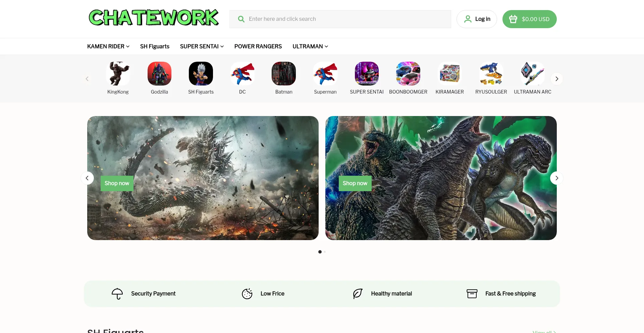Click the RYUSOULGER category label
The width and height of the screenshot is (644, 333).
[491, 92]
